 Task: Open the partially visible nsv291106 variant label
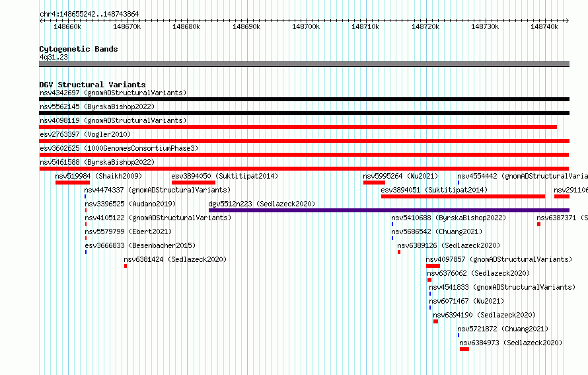571,190
